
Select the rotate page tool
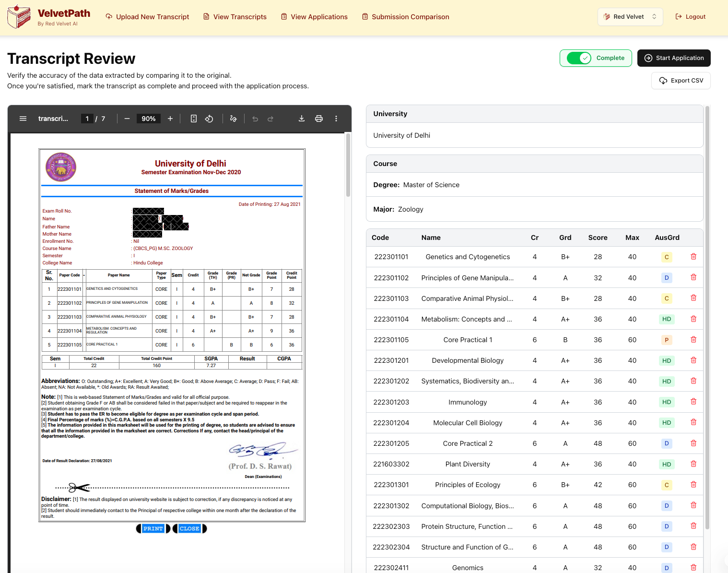[209, 119]
